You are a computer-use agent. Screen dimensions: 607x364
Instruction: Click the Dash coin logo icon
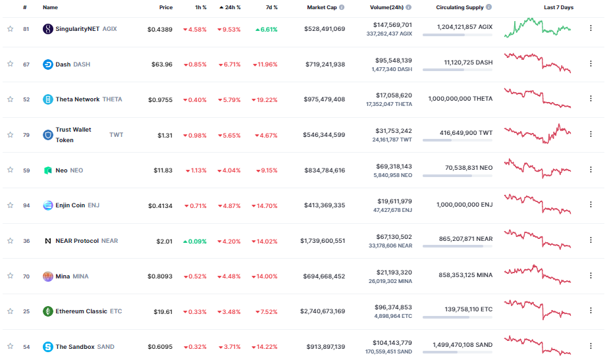pyautogui.click(x=47, y=65)
